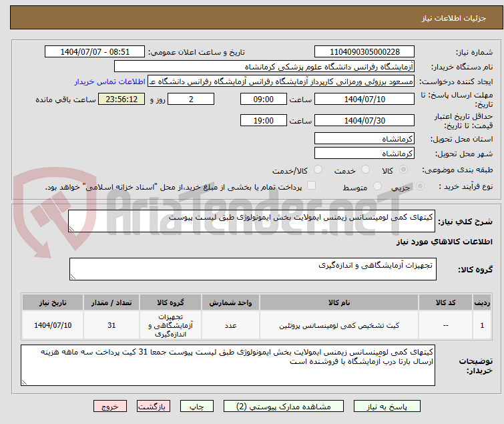This screenshot has height=424, width=504.
Task: Click the توضیحات خریدار notes textbox
Action: (228, 365)
